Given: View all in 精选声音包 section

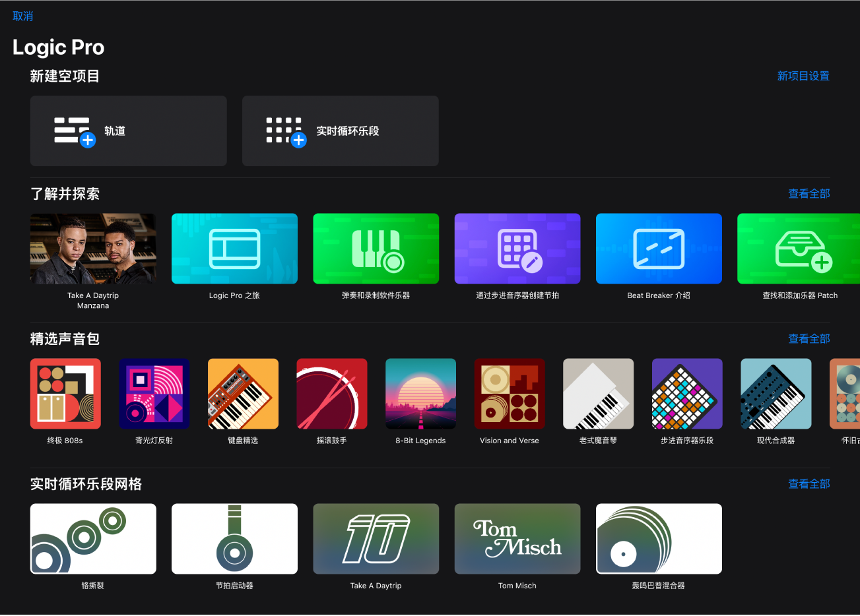Looking at the screenshot, I should click(809, 338).
